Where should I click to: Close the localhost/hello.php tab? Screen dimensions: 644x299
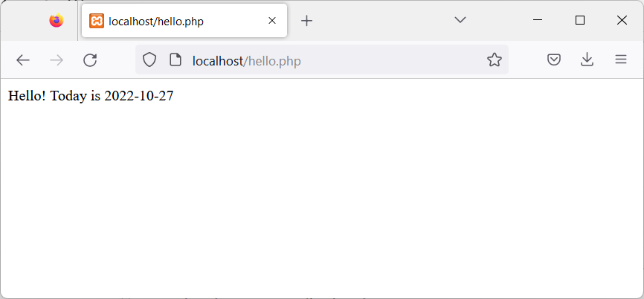272,21
